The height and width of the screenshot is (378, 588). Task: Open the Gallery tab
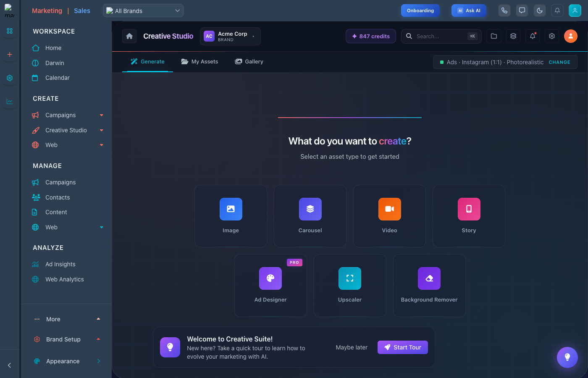[x=249, y=62]
